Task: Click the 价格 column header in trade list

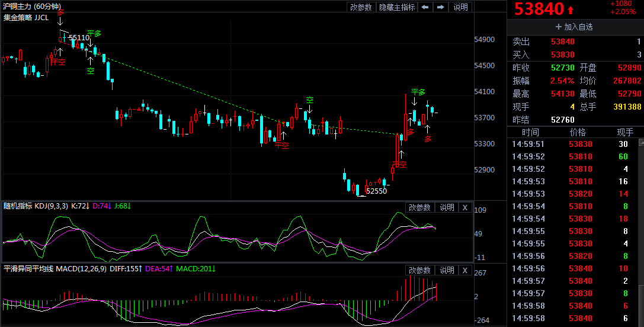Action: tap(577, 132)
